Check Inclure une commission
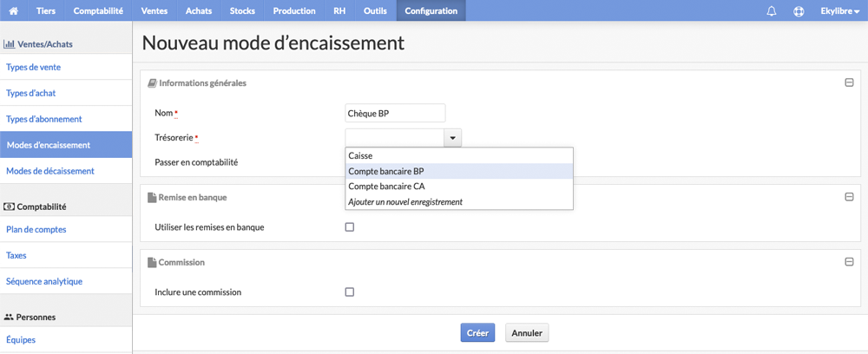The width and height of the screenshot is (868, 354). pyautogui.click(x=349, y=292)
